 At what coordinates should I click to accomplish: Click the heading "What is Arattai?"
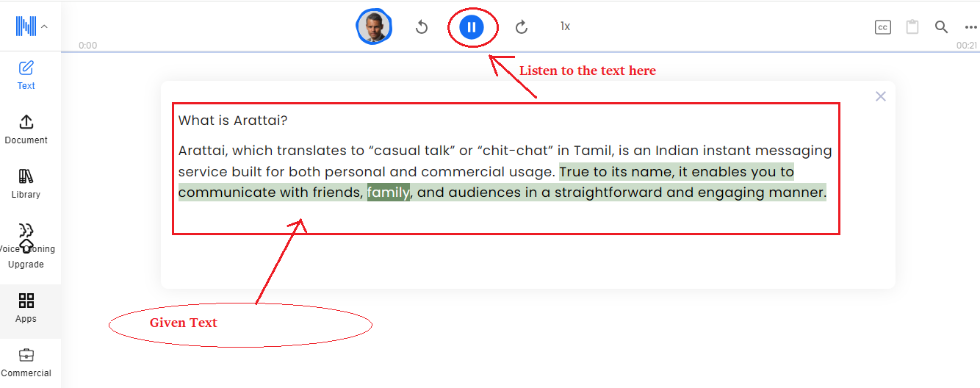point(233,121)
